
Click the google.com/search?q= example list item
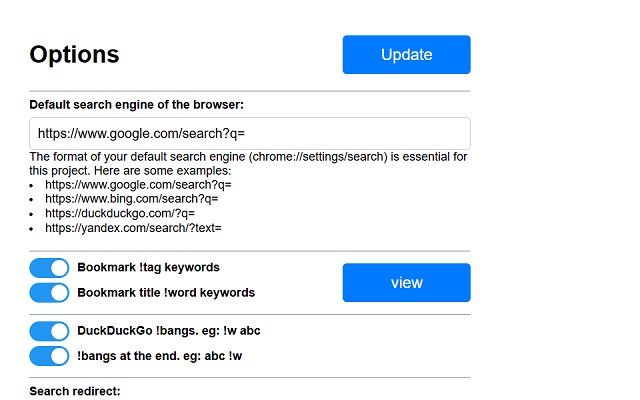pyautogui.click(x=138, y=185)
